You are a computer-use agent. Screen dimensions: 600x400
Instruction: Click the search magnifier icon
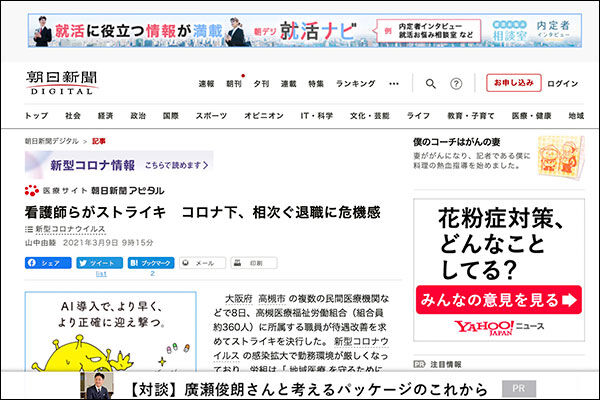[x=430, y=83]
